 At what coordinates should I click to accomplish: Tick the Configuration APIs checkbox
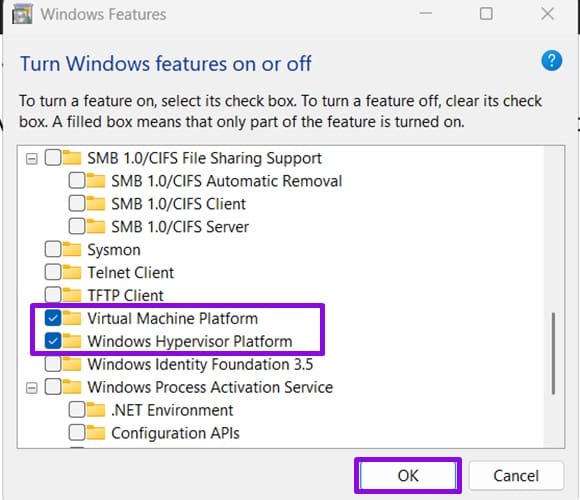click(77, 433)
